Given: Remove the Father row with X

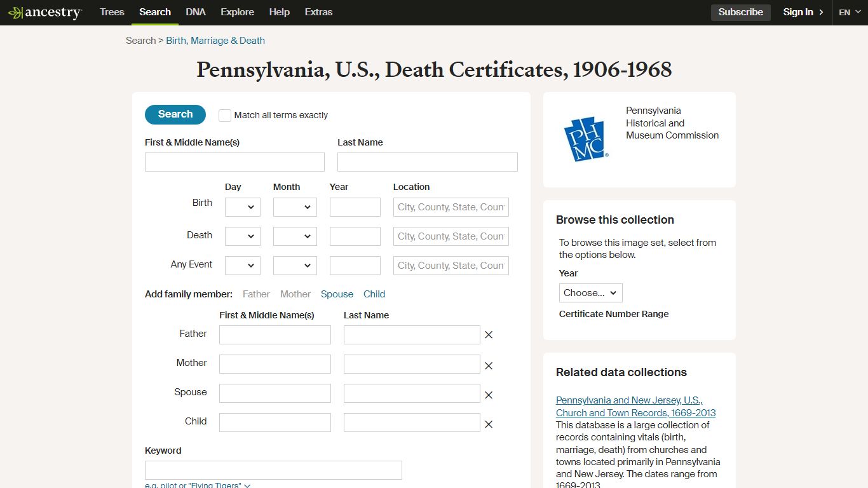Looking at the screenshot, I should pos(489,335).
